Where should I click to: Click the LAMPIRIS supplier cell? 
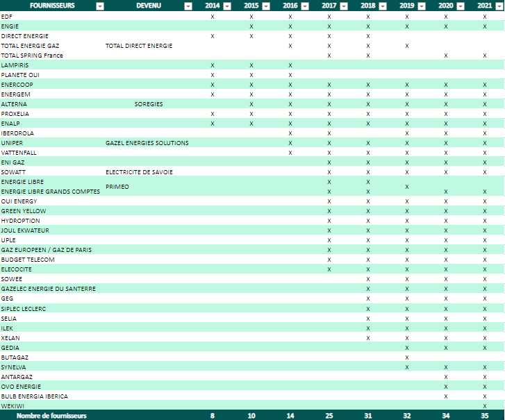coord(52,65)
